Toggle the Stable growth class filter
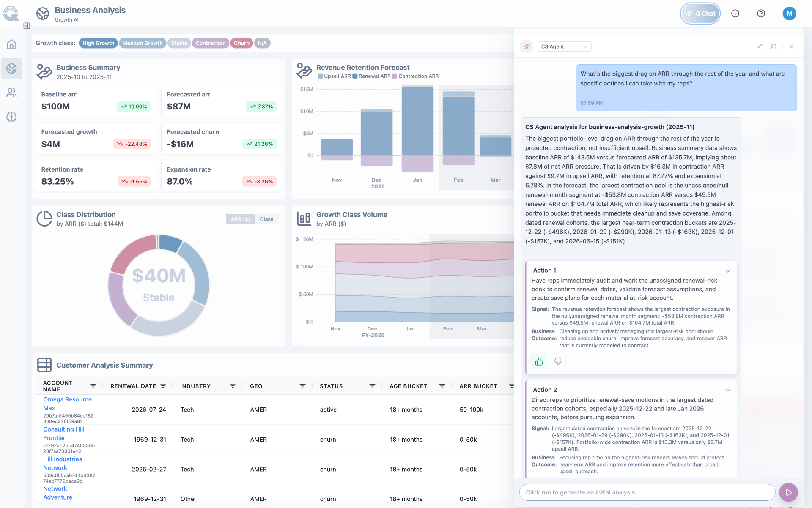Image resolution: width=812 pixels, height=508 pixels. (179, 43)
